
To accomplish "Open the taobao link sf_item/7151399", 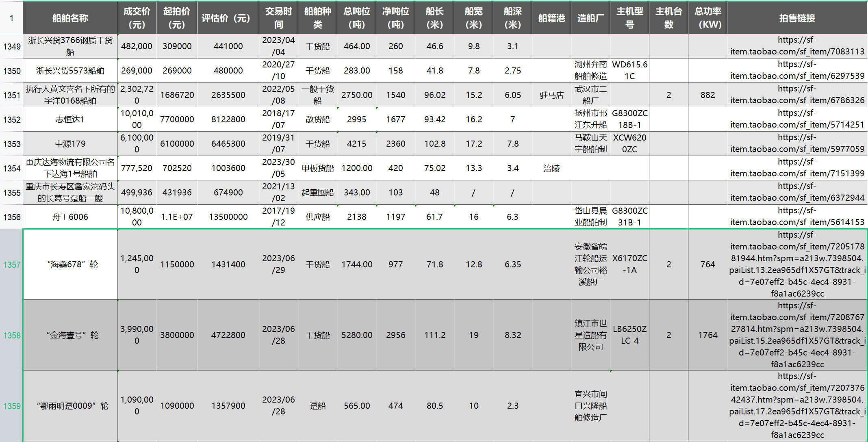I will [x=797, y=168].
